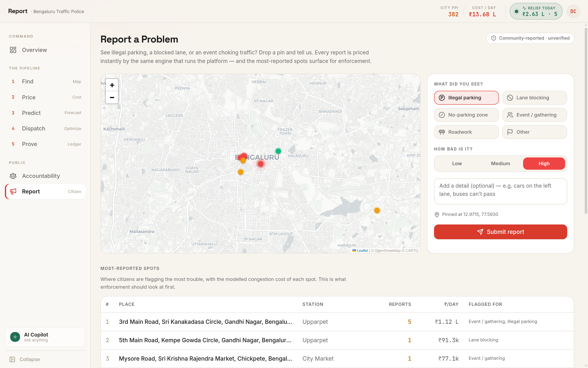588x368 pixels.
Task: Select Event / gathering problem type
Action: [x=535, y=115]
